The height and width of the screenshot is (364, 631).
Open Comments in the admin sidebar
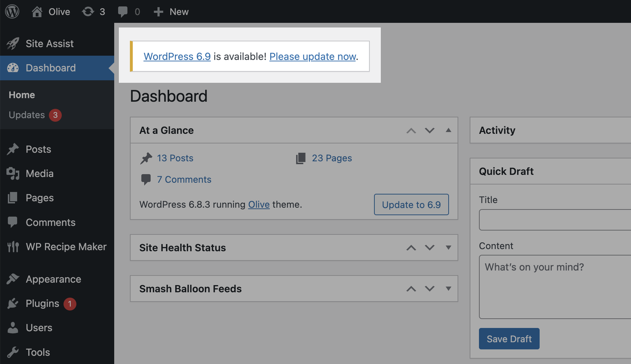point(57,222)
